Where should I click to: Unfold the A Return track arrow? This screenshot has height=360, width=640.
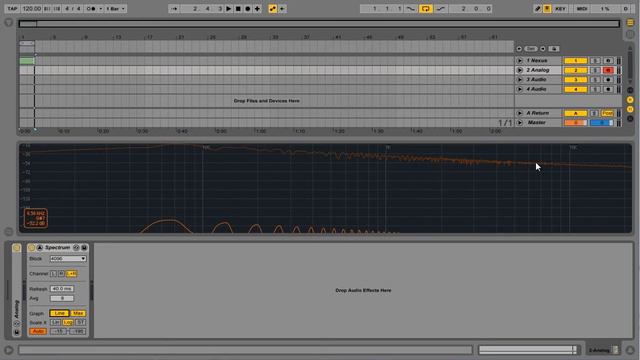[x=520, y=113]
